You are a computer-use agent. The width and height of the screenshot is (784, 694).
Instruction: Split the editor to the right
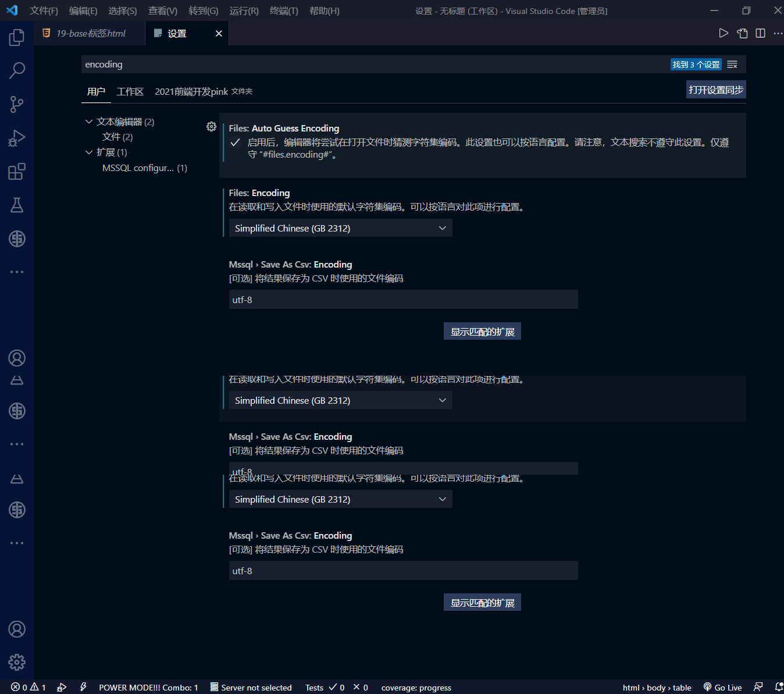(760, 33)
